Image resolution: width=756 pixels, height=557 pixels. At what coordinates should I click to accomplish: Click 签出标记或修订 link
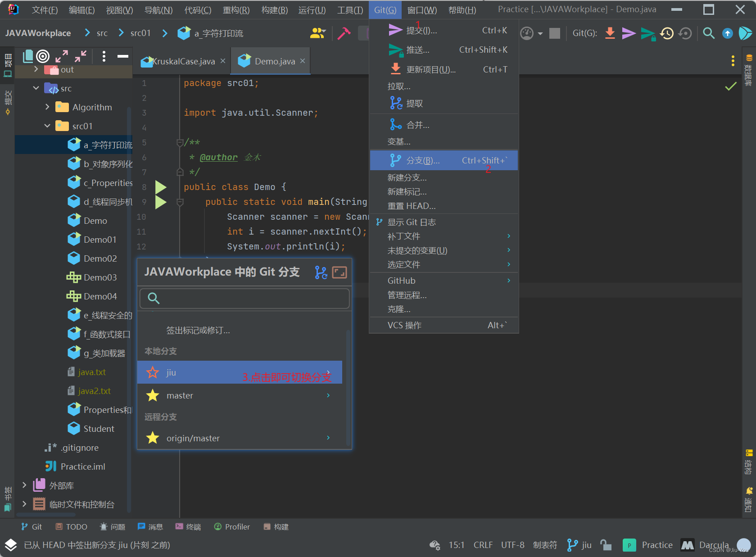(198, 331)
